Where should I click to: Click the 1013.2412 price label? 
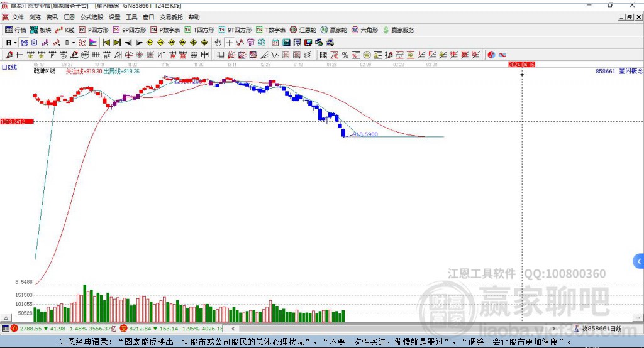click(x=17, y=121)
